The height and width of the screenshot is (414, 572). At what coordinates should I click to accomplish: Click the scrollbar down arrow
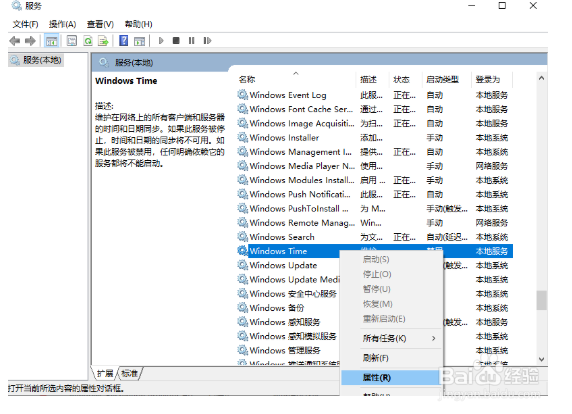[541, 359]
